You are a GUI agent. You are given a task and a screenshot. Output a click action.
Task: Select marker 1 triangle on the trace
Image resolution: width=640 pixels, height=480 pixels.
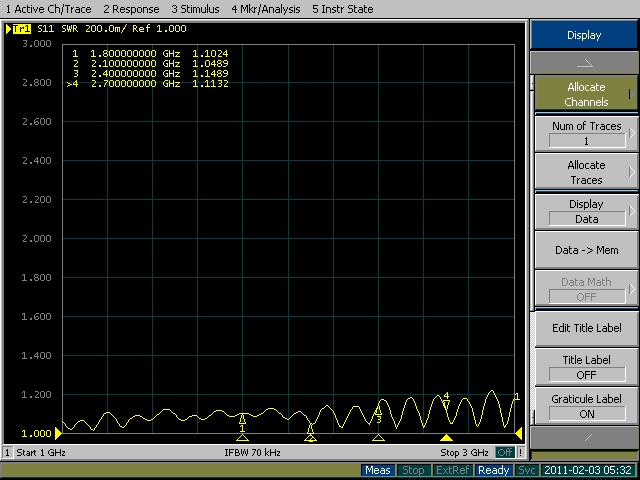(242, 419)
